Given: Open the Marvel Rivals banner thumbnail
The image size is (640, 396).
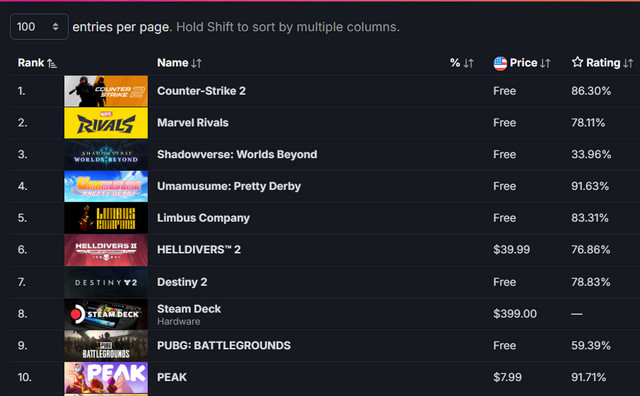Looking at the screenshot, I should pyautogui.click(x=106, y=123).
